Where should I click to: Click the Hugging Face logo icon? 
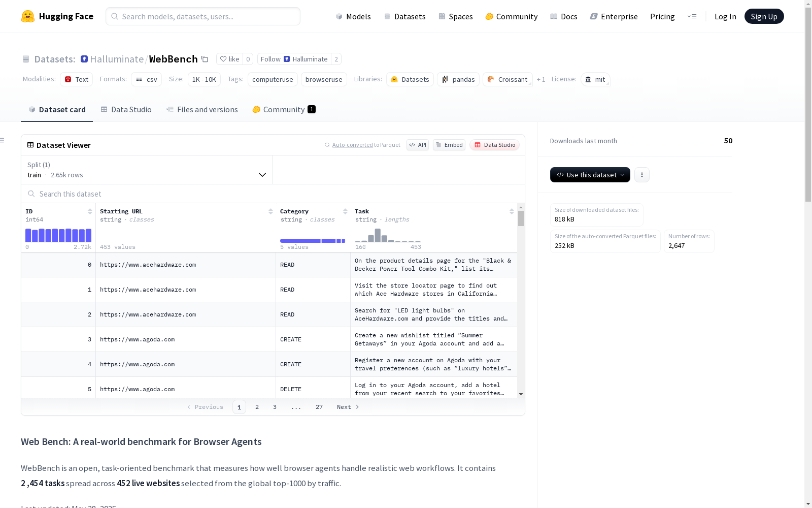tap(28, 16)
